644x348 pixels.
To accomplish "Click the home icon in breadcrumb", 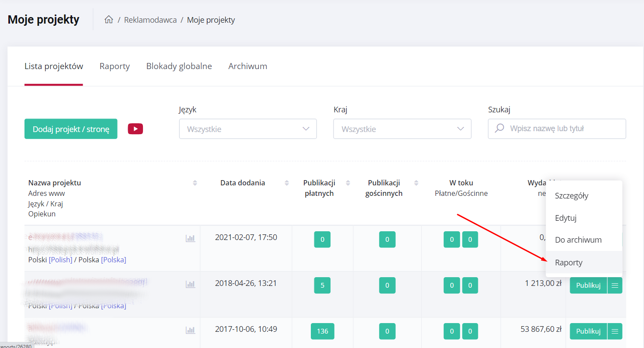I will (109, 20).
